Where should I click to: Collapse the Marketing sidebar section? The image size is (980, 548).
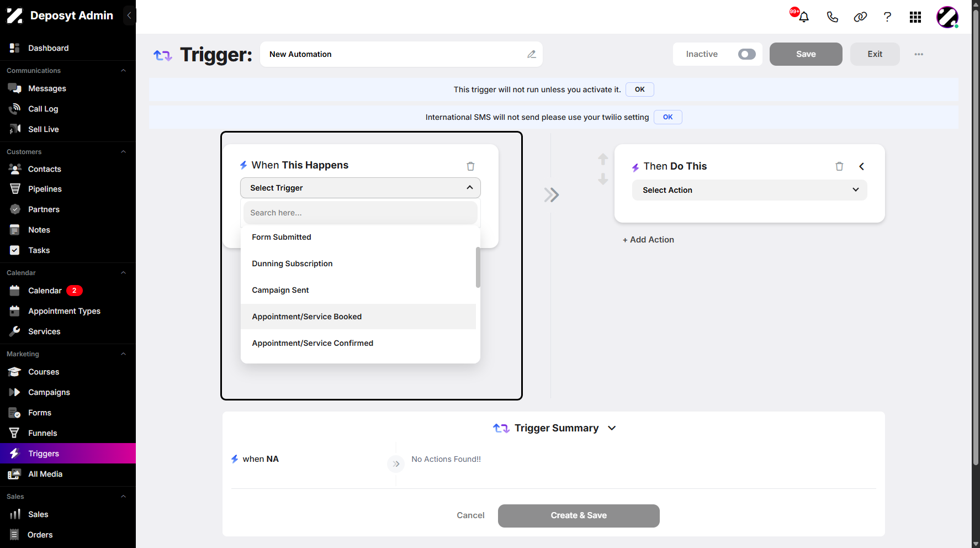click(123, 354)
